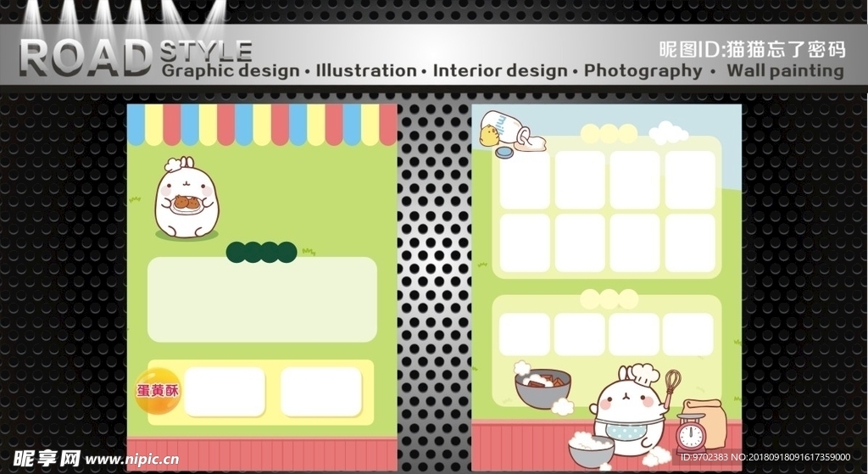
Task: Select the "Interior design" banner text
Action: point(500,71)
